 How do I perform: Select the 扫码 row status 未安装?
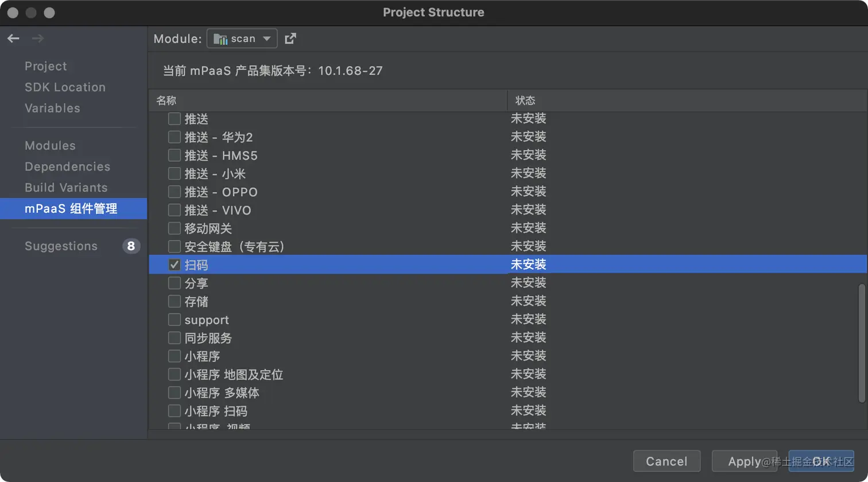click(528, 265)
